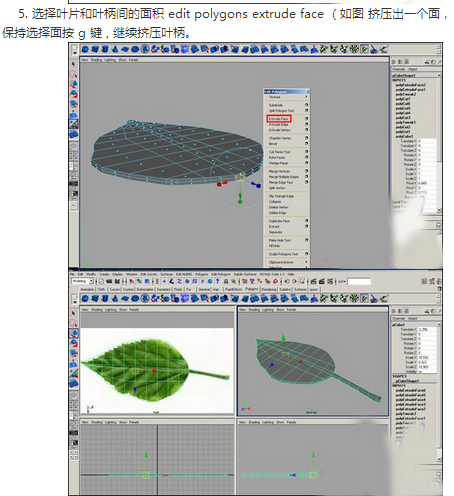Choose the Rotate tool in upper toolbox
This screenshot has height=496, width=454.
(x=74, y=94)
